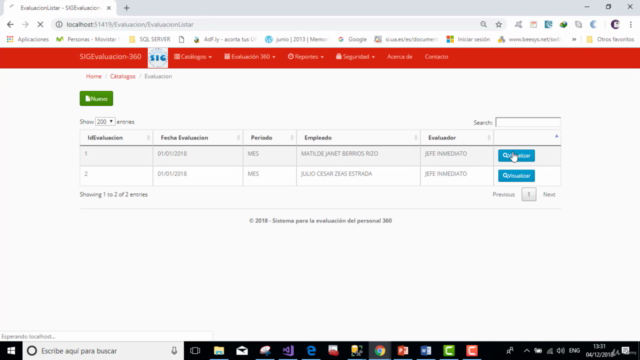
Task: Open the green Camtasia taskbar icon
Action: (x=449, y=351)
